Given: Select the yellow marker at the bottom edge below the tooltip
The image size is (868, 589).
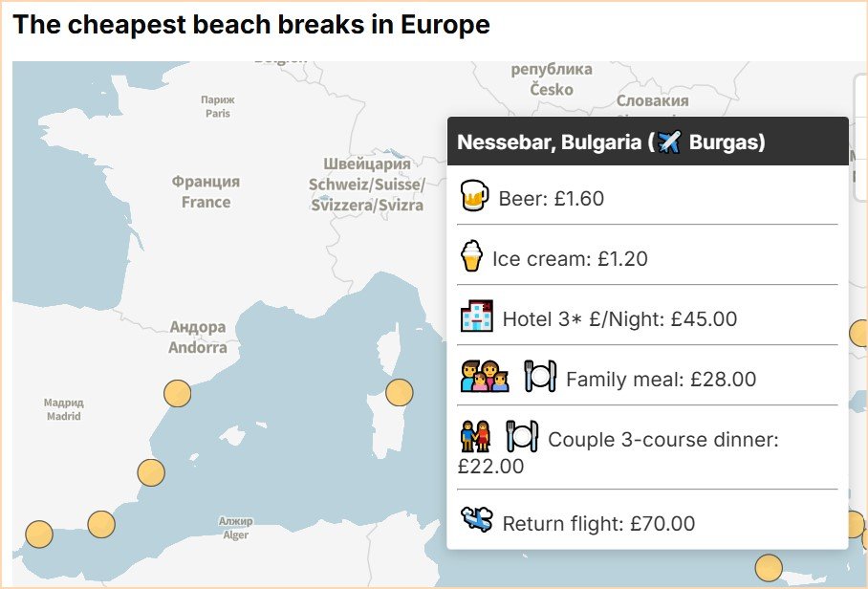Looking at the screenshot, I should tap(769, 568).
